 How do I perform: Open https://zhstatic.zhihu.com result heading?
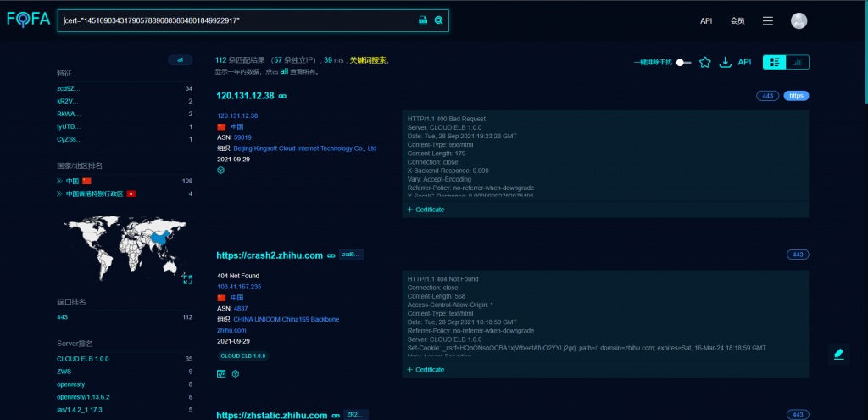272,415
